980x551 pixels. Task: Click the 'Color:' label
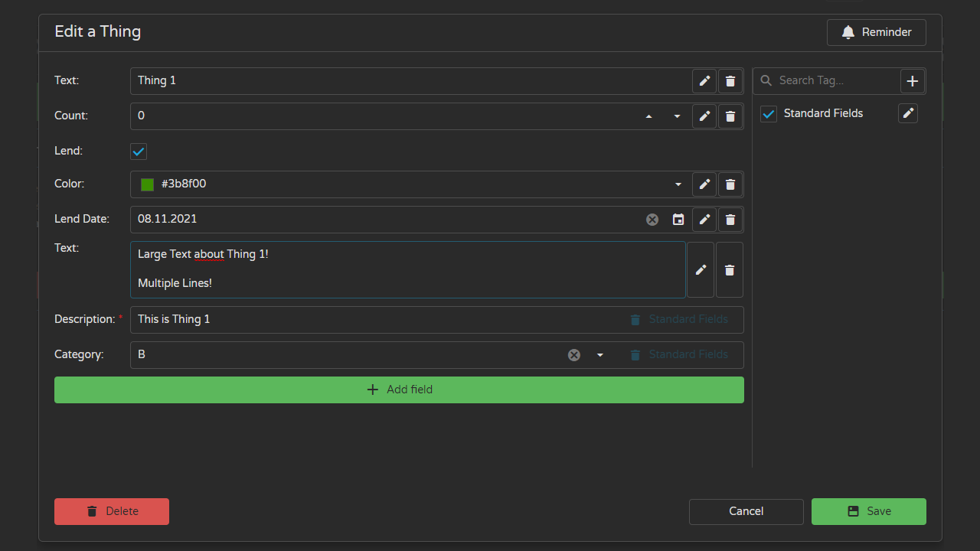[x=70, y=184]
